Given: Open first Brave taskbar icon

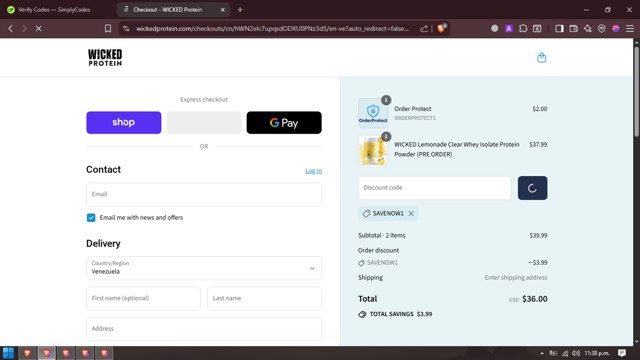Looking at the screenshot, I should click(27, 353).
